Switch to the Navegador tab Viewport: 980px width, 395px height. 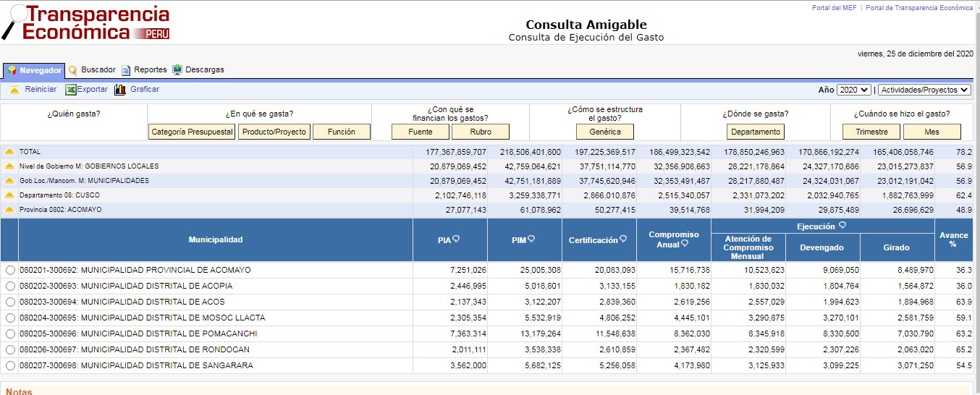pyautogui.click(x=34, y=70)
